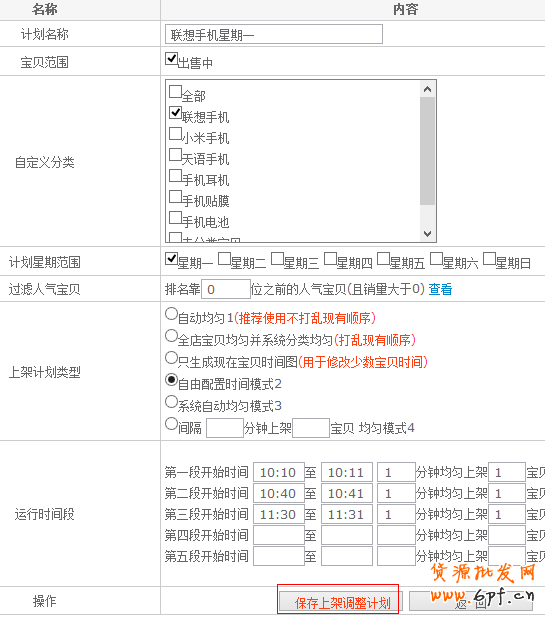Click the 第五段 start time field

point(279,556)
